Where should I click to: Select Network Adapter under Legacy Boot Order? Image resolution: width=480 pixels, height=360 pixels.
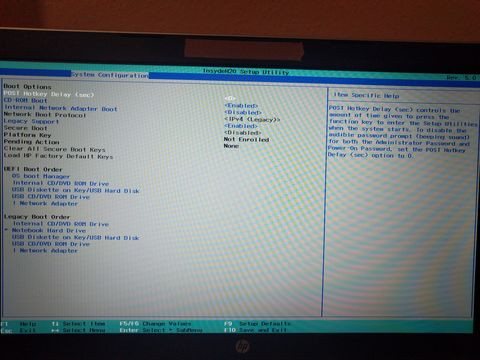(45, 250)
